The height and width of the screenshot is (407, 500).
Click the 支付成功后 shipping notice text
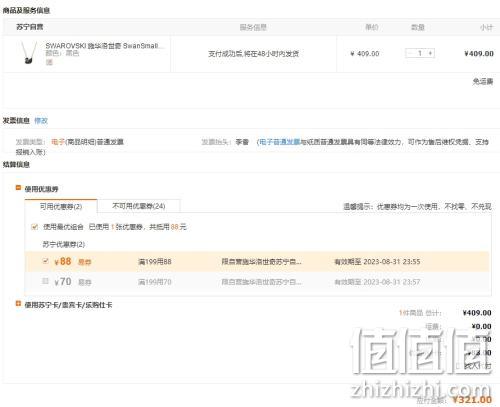point(253,54)
